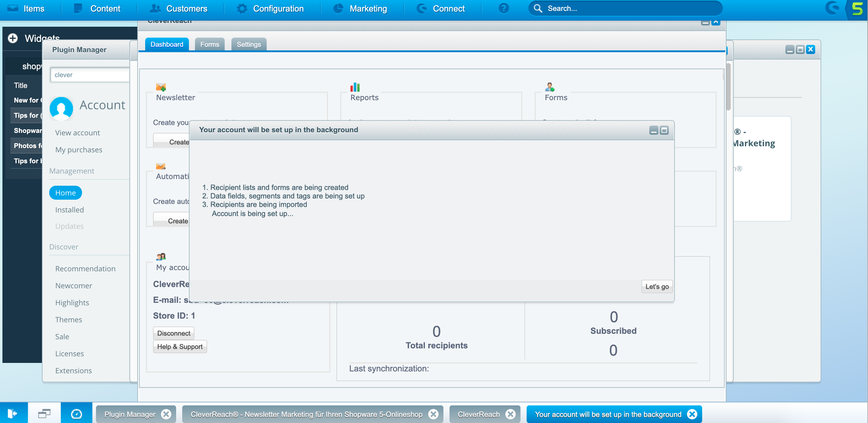This screenshot has width=868, height=423.
Task: Switch to the Settings tab
Action: [x=249, y=45]
